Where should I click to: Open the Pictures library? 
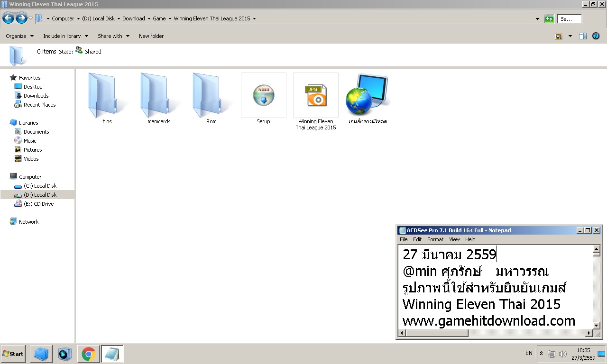[x=33, y=150]
